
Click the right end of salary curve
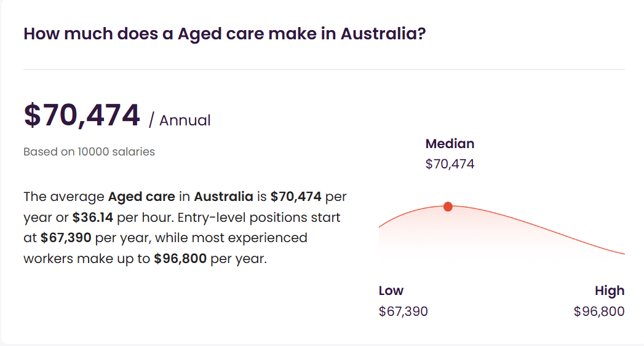pos(622,253)
